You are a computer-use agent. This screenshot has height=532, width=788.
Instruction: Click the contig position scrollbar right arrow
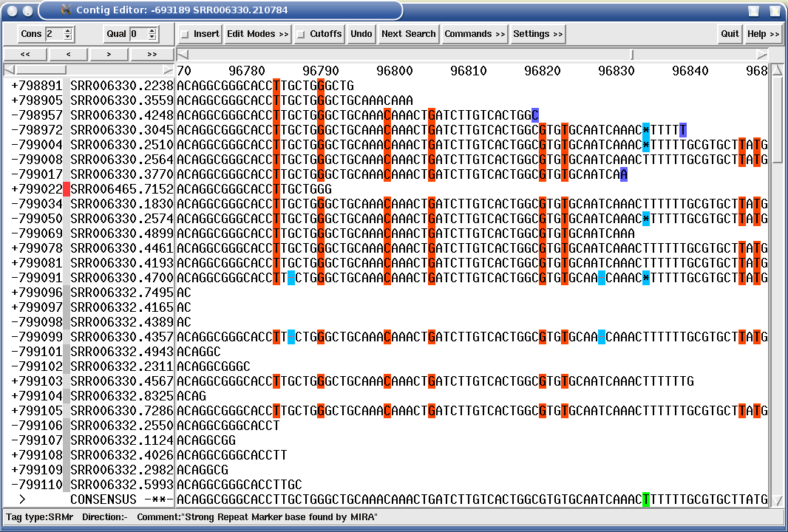point(762,54)
